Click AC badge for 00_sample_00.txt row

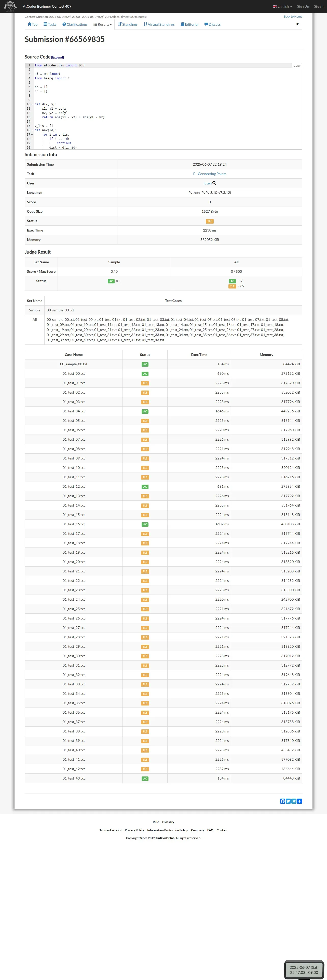coord(145,365)
